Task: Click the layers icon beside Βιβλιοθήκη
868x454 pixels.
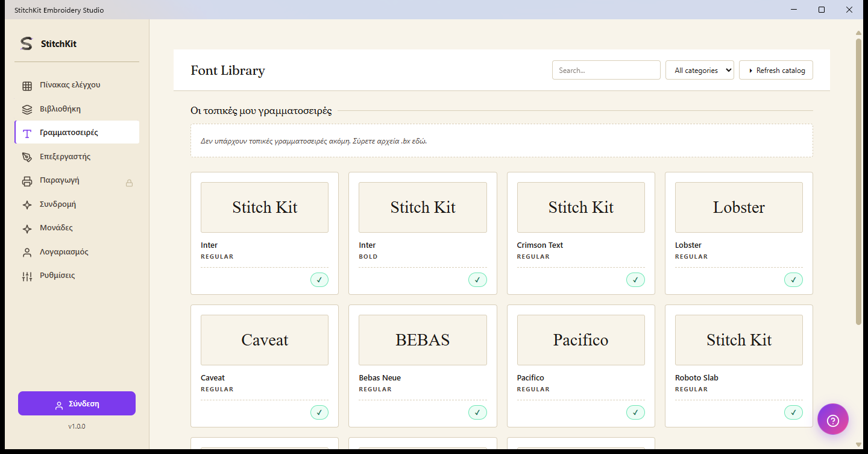Action: click(x=27, y=110)
